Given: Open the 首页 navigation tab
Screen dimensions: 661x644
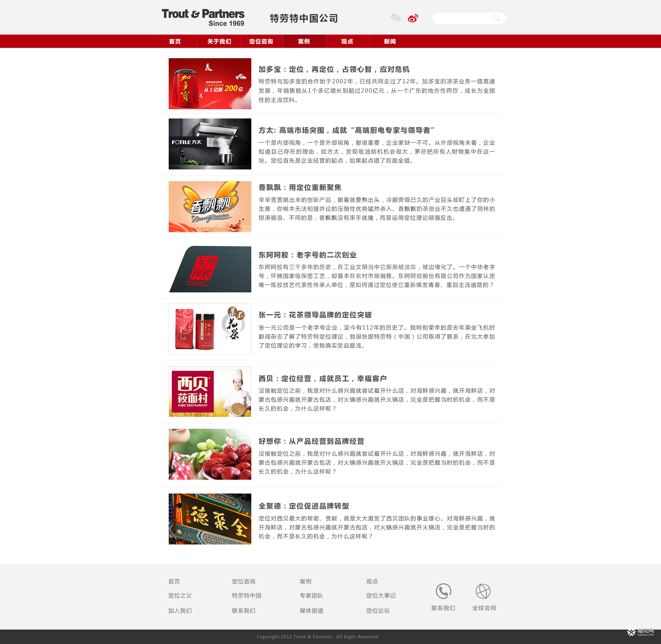Looking at the screenshot, I should coord(175,41).
